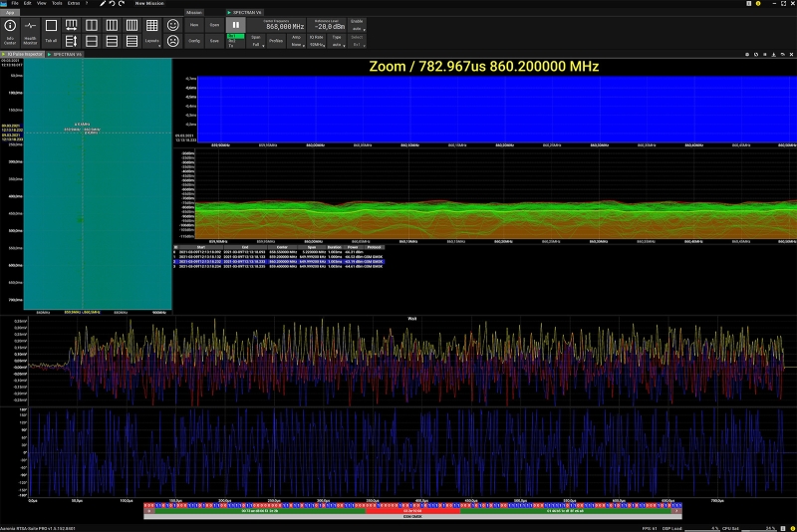Click the Tab all layout icon
The width and height of the screenshot is (797, 532).
pos(51,29)
